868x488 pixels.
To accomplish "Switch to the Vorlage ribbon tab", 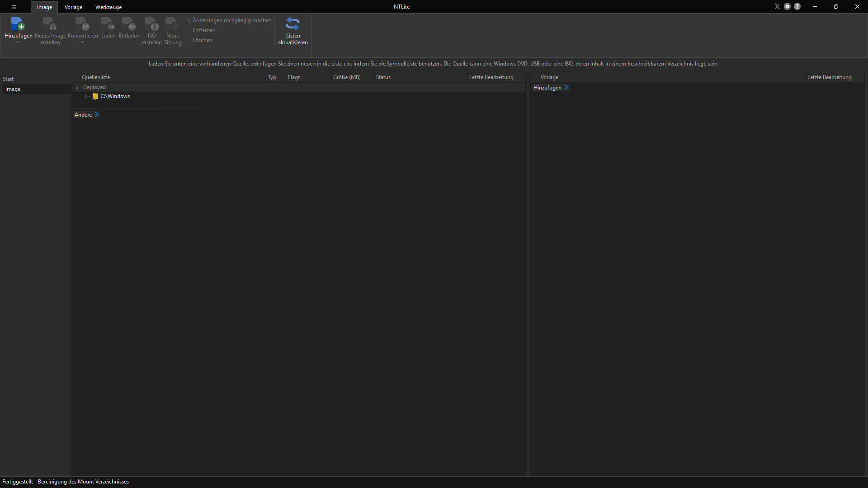I will point(73,7).
